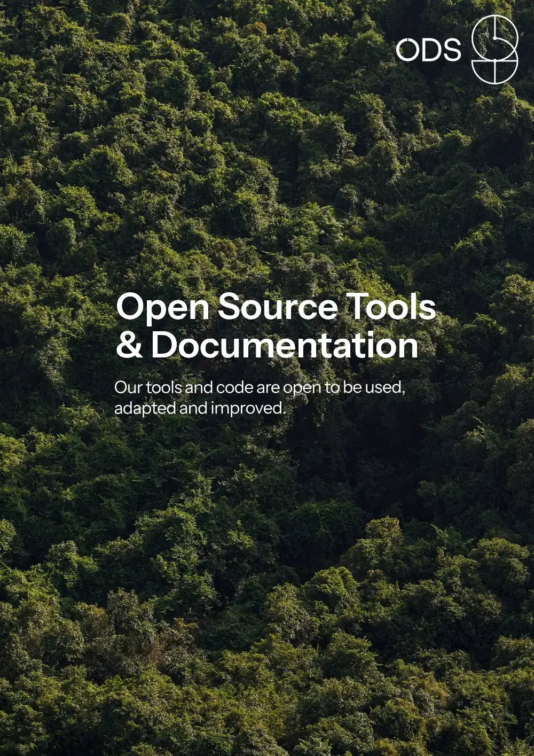Click the "adapted and improved." text line
This screenshot has width=534, height=756.
click(x=200, y=408)
